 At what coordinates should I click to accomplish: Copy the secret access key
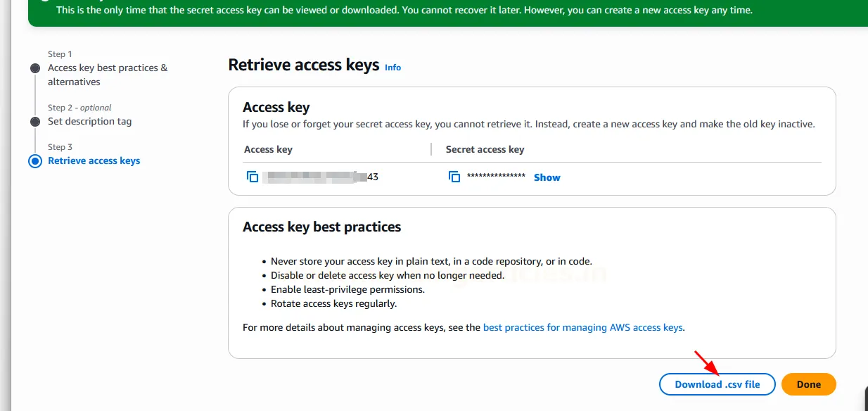pos(454,177)
